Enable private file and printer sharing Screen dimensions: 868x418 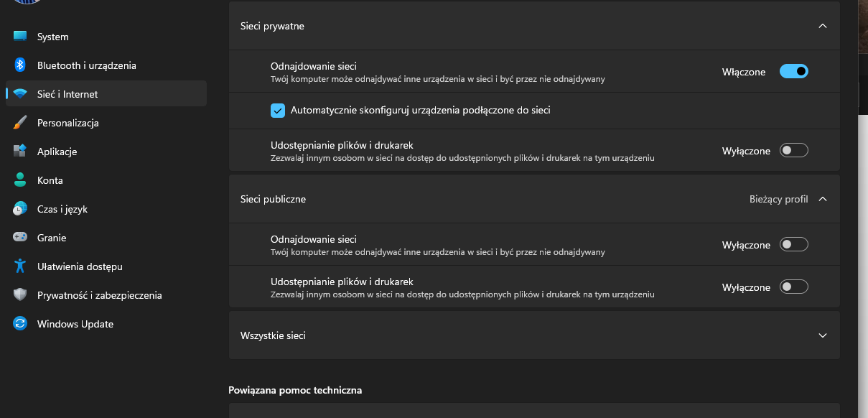click(x=793, y=151)
